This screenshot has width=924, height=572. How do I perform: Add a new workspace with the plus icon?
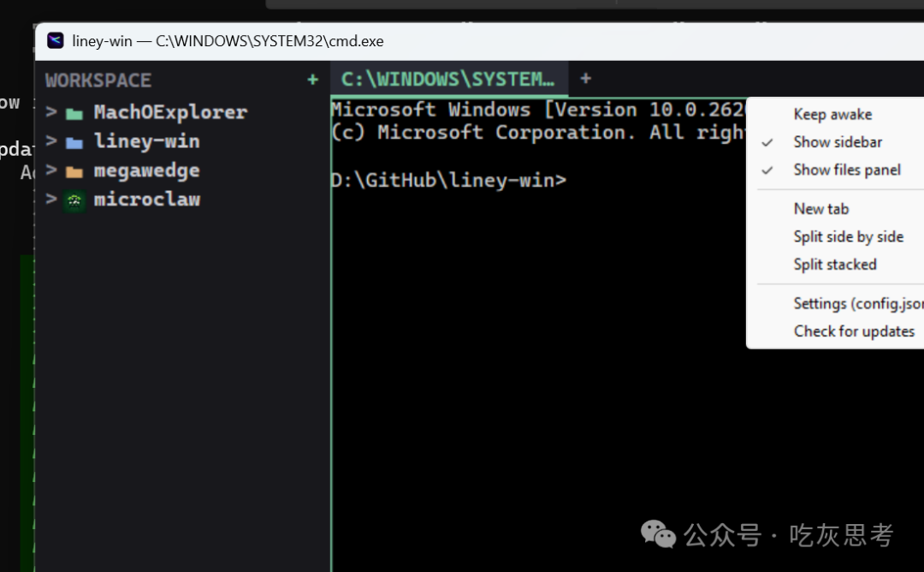pyautogui.click(x=313, y=80)
